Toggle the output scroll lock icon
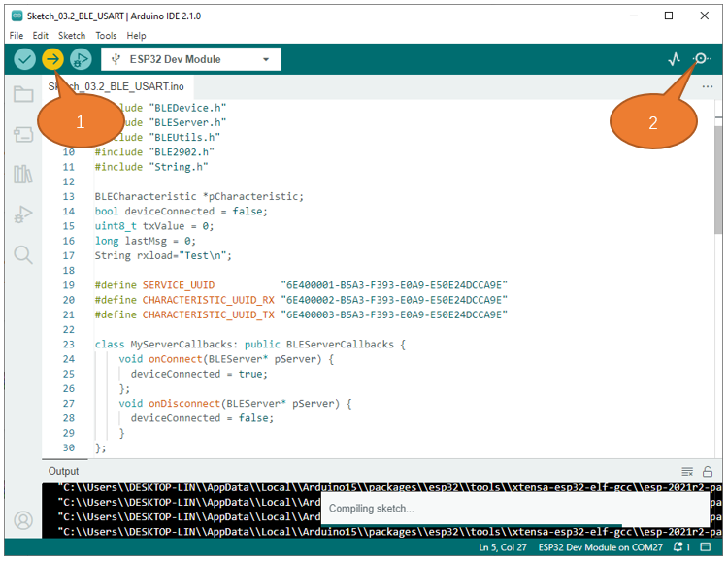This screenshot has width=728, height=561. [707, 472]
